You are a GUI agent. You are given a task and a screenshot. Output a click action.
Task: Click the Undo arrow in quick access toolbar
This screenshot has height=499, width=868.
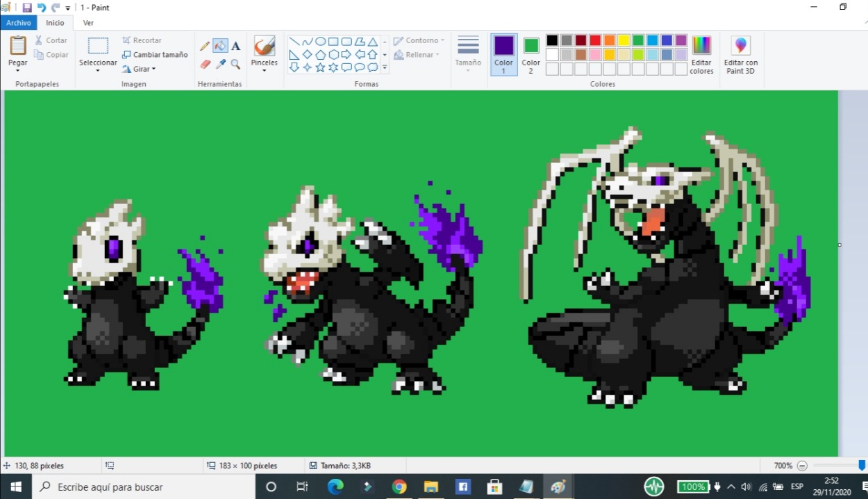(41, 8)
